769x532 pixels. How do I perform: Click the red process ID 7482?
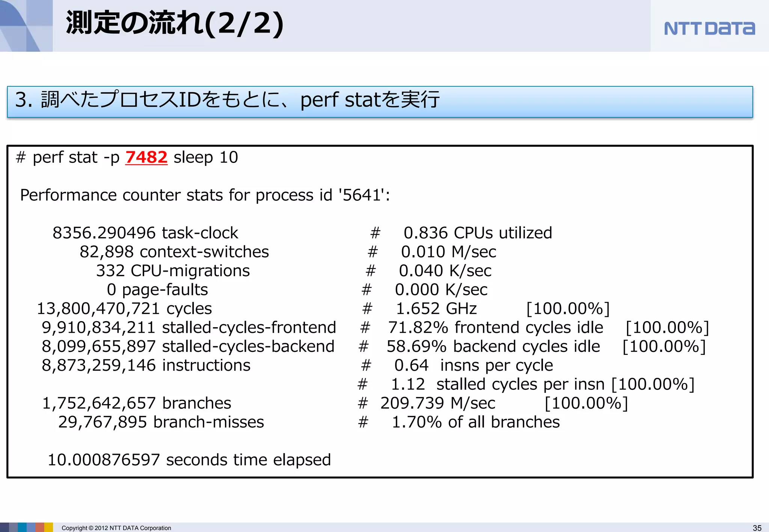(146, 157)
